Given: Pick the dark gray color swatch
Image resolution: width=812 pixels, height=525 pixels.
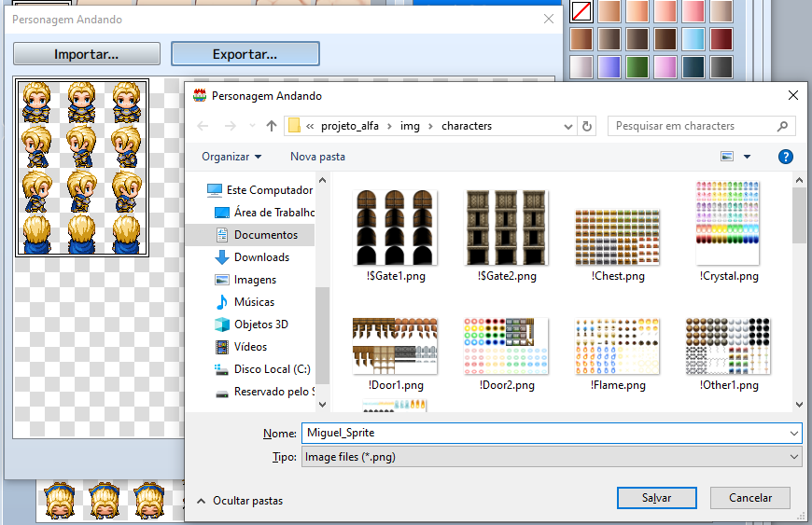Looking at the screenshot, I should click(x=721, y=67).
